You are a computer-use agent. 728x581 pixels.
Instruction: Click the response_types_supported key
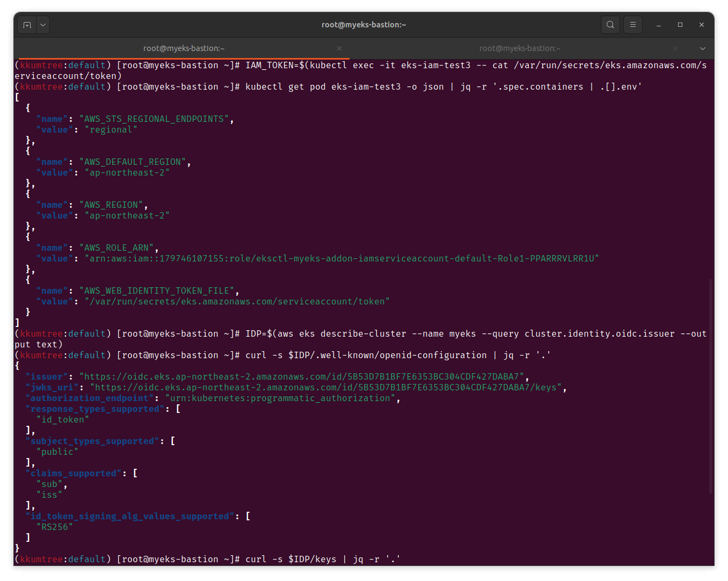pos(95,409)
